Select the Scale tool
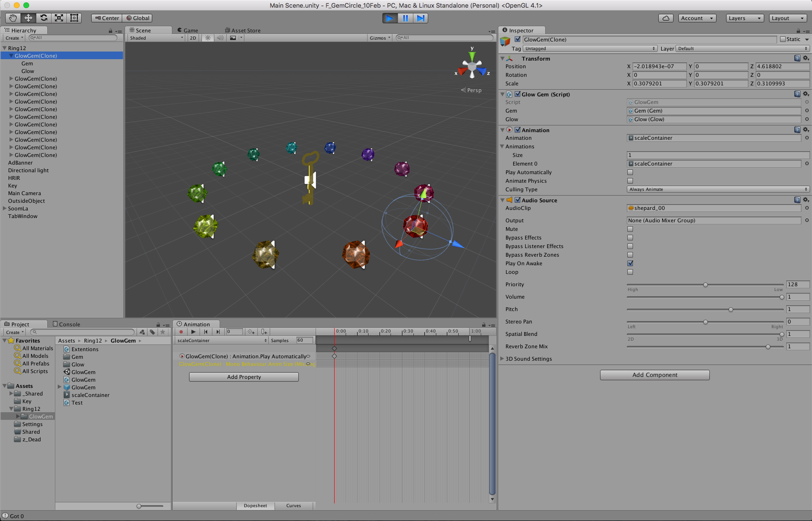The image size is (812, 521). 59,18
